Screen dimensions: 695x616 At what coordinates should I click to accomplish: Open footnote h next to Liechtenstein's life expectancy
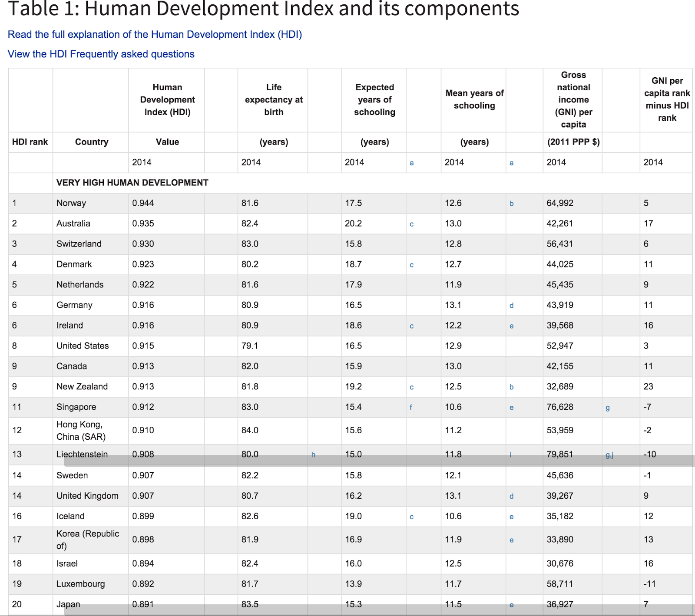coord(314,455)
